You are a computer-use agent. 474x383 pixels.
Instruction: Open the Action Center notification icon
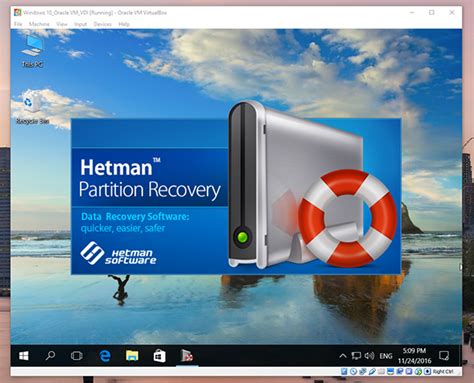(x=444, y=356)
